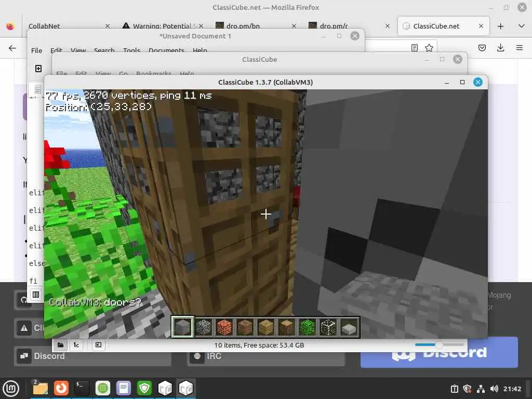532x399 pixels.
Task: Open the text editor Documents menu
Action: [x=166, y=50]
